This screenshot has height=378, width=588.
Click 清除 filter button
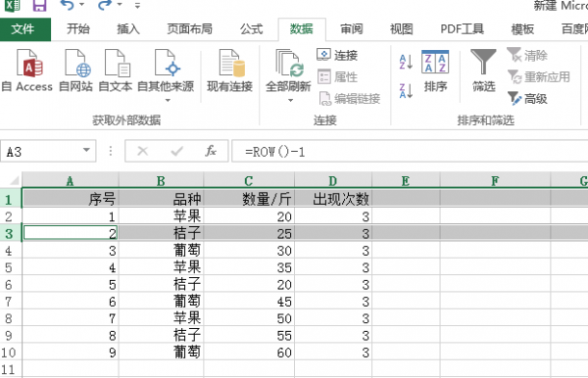[527, 55]
